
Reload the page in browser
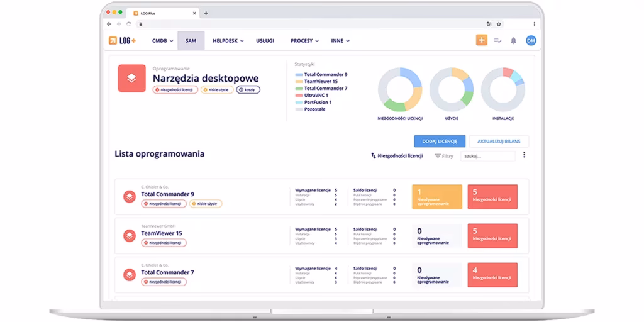tap(128, 25)
